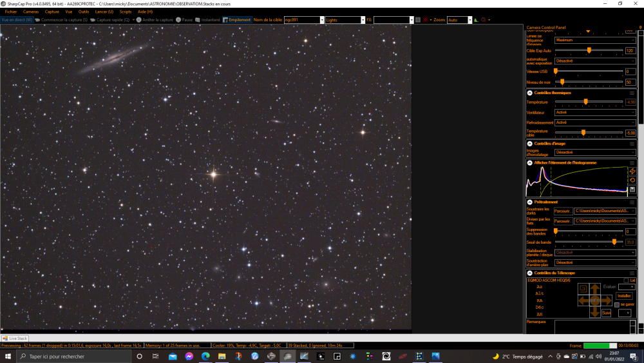Click the red reticule icon in toolbar

tap(425, 20)
